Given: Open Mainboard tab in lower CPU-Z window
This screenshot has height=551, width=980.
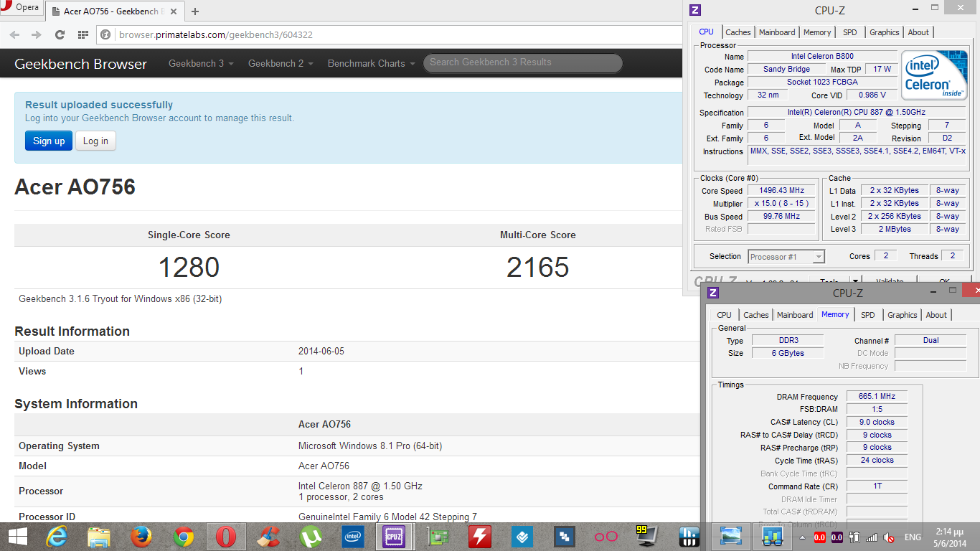Looking at the screenshot, I should point(795,315).
